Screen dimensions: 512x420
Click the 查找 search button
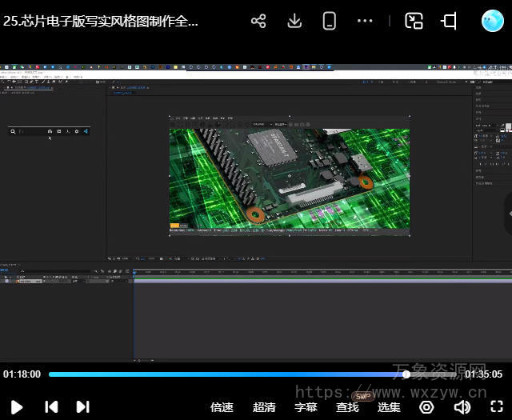point(347,407)
